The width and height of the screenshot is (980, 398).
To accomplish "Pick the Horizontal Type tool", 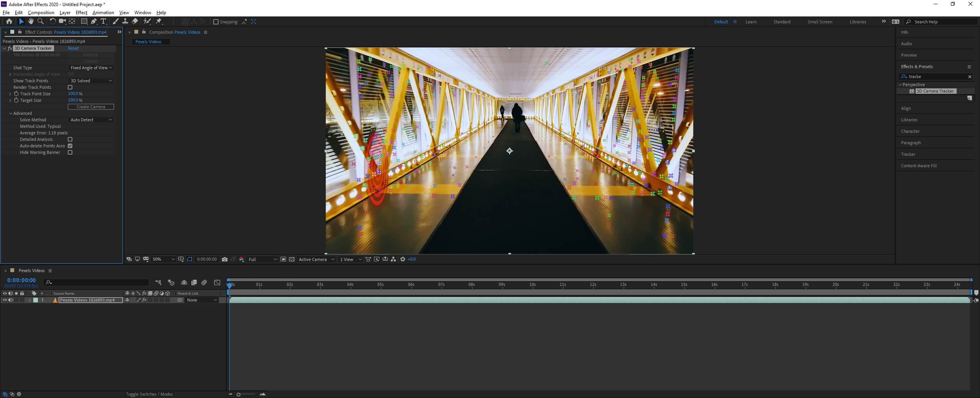I will [103, 21].
